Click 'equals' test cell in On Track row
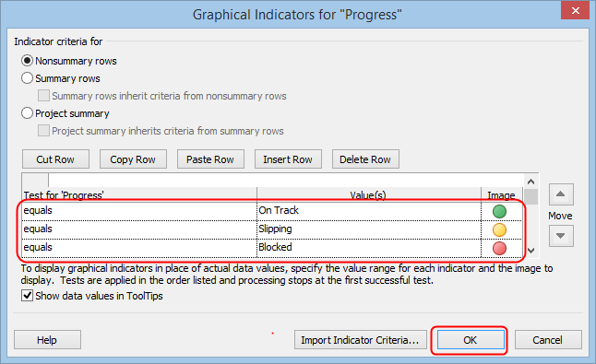Viewport: 596px width, 364px height. pos(139,211)
